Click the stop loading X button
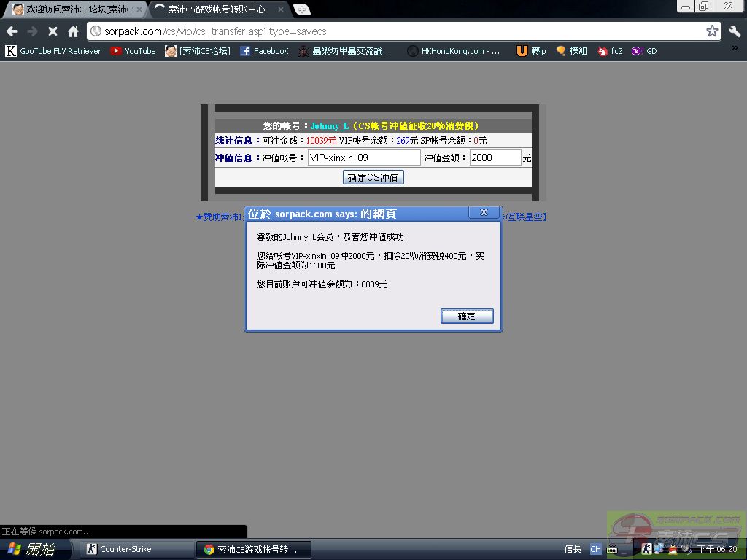 tap(53, 31)
